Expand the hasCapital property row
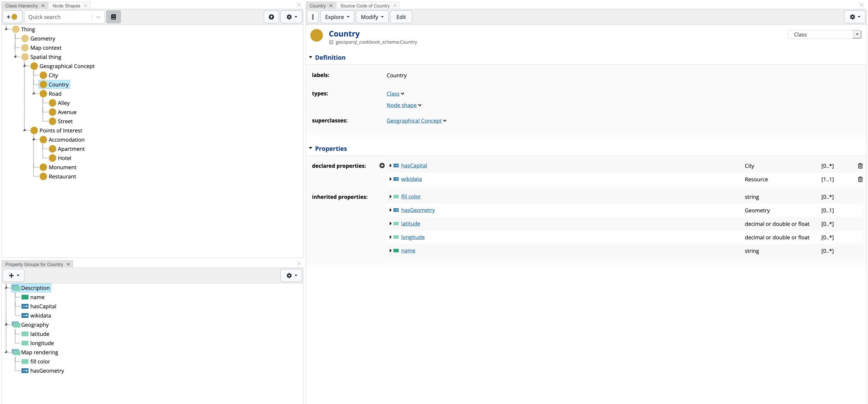The width and height of the screenshot is (868, 404). click(x=390, y=166)
